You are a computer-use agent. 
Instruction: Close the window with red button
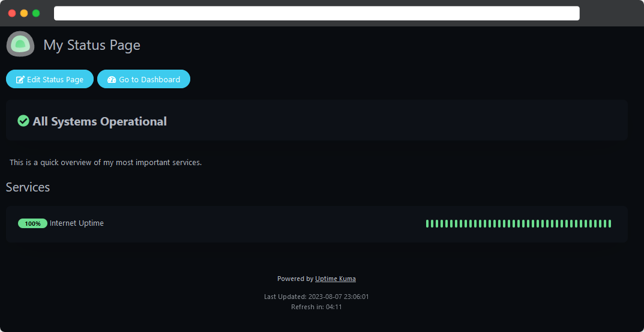coord(12,13)
